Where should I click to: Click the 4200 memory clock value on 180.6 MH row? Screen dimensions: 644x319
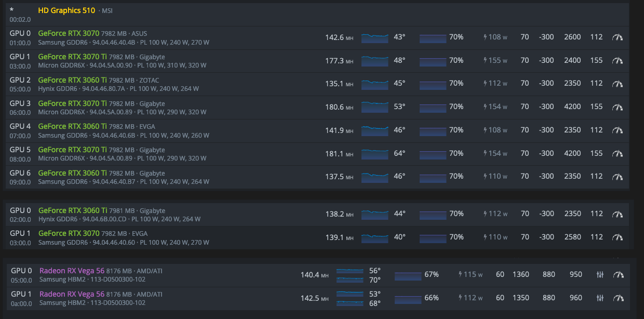[572, 107]
